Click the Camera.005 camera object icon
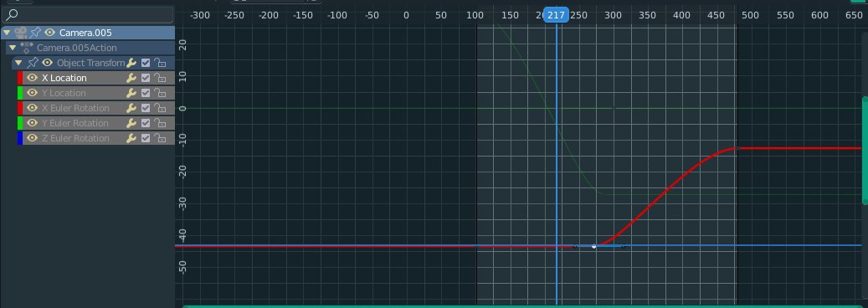The height and width of the screenshot is (308, 868). point(21,33)
